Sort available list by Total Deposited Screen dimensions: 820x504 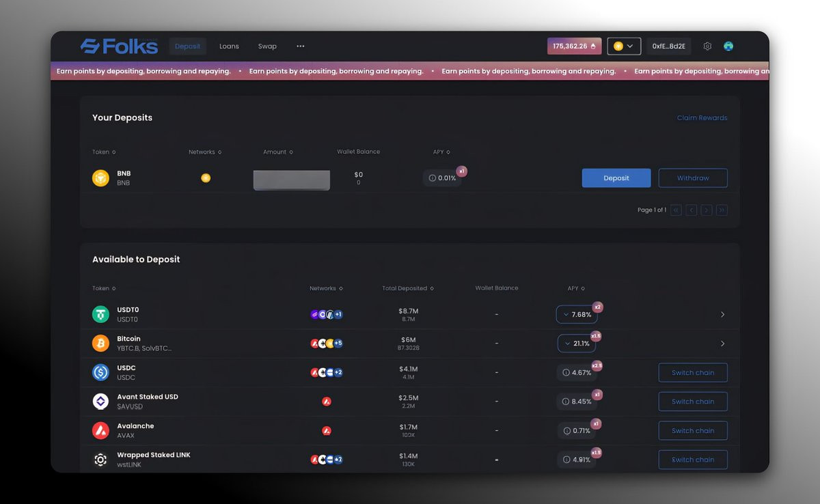click(408, 288)
